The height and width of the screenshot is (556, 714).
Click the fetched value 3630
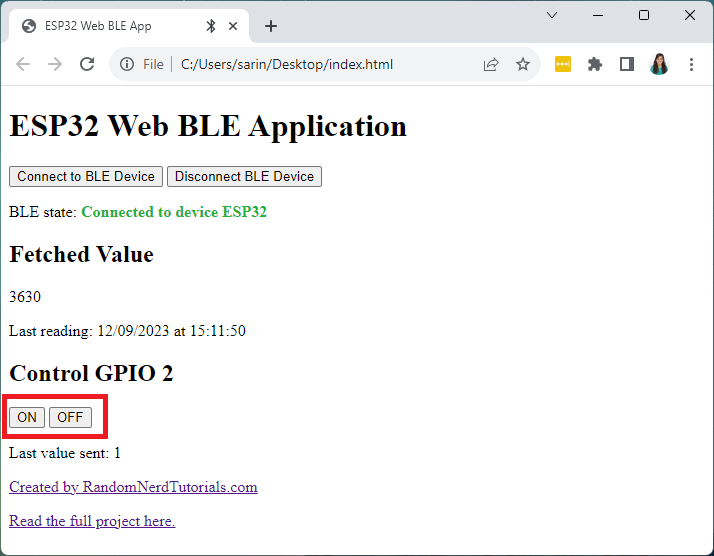[x=25, y=297]
